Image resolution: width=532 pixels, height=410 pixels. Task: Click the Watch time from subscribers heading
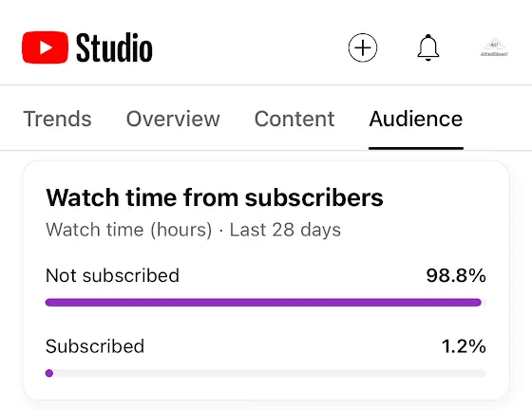click(215, 197)
